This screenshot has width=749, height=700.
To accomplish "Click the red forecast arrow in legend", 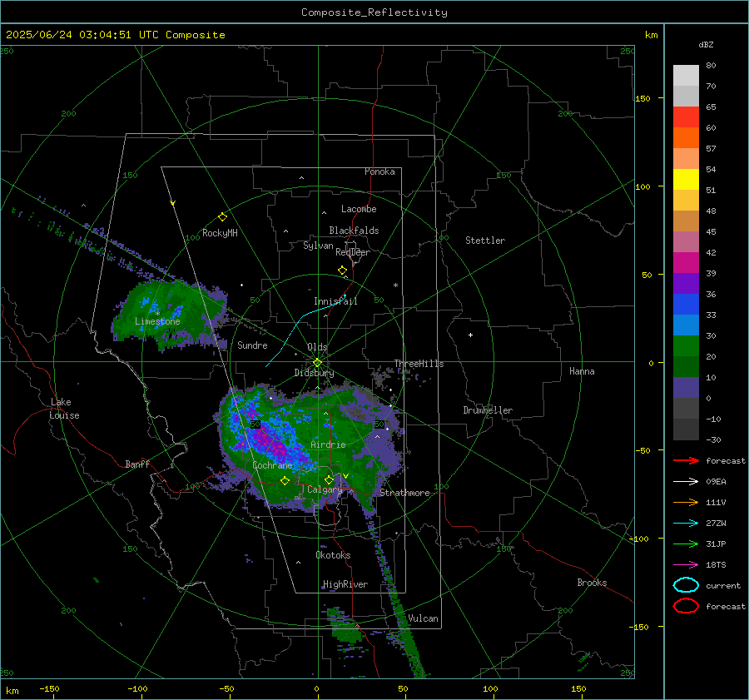I will (686, 460).
